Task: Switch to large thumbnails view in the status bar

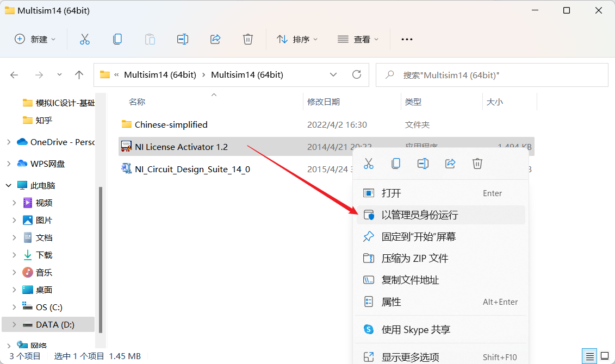Action: point(604,356)
